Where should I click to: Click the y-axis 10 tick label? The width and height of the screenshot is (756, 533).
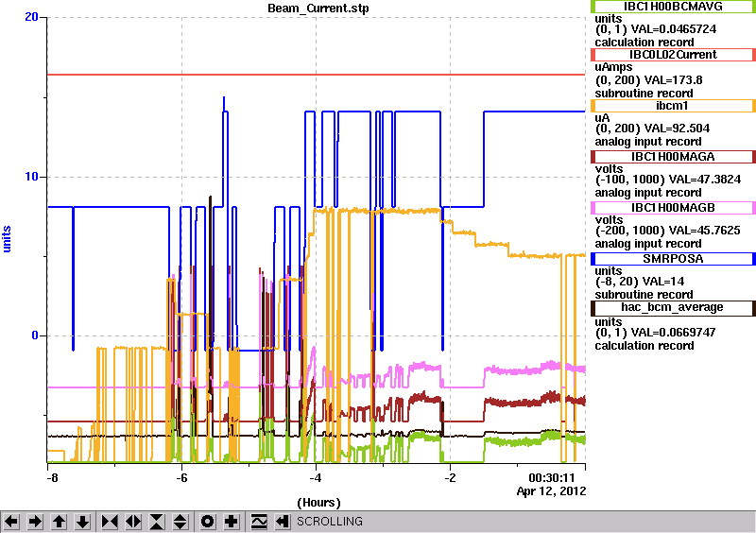(x=31, y=177)
